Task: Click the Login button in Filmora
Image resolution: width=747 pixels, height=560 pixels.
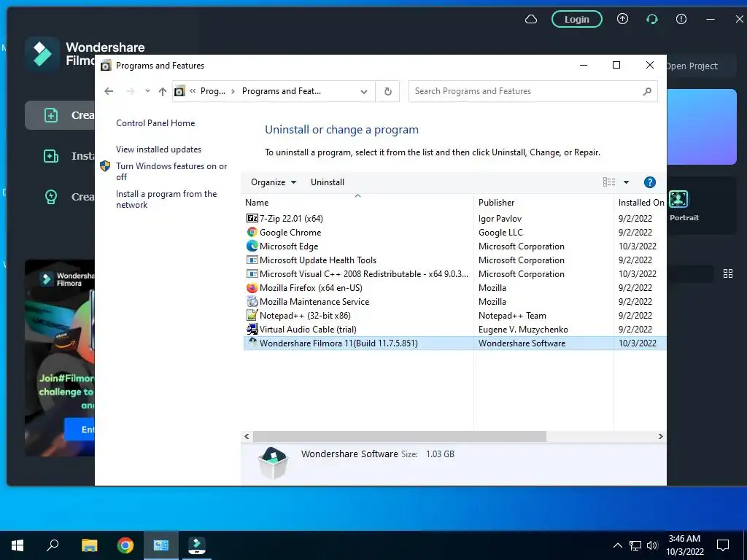Action: coord(576,20)
